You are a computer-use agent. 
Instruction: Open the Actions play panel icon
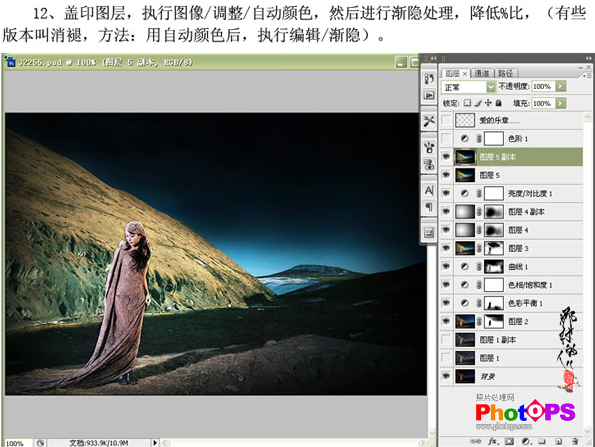pyautogui.click(x=429, y=95)
